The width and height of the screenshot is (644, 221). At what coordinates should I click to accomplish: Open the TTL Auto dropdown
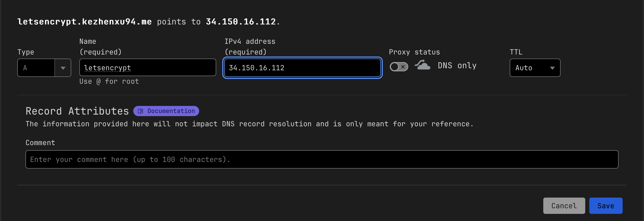(535, 68)
